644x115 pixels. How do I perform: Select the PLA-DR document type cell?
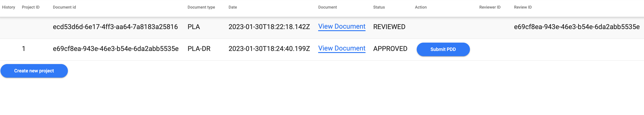[199, 48]
